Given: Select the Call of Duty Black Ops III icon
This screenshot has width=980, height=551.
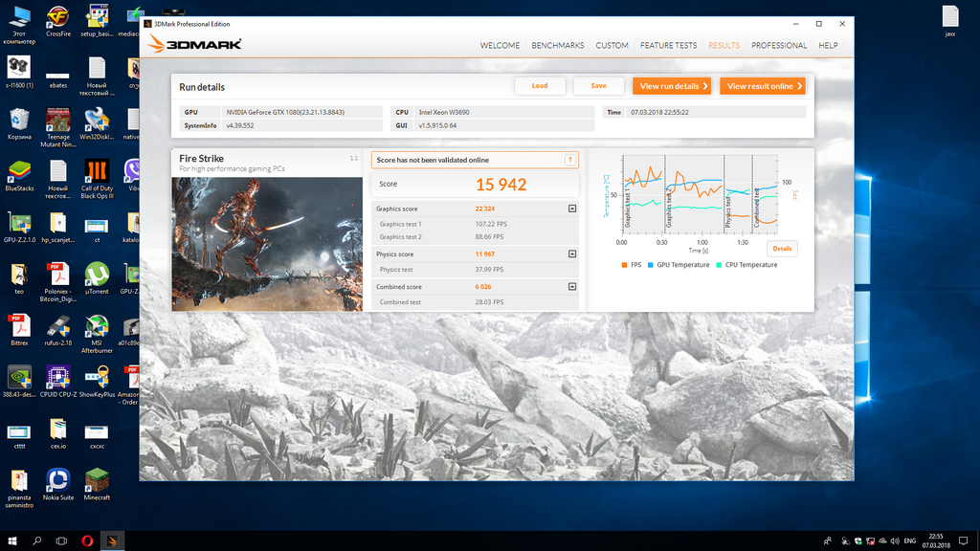Looking at the screenshot, I should [x=97, y=179].
